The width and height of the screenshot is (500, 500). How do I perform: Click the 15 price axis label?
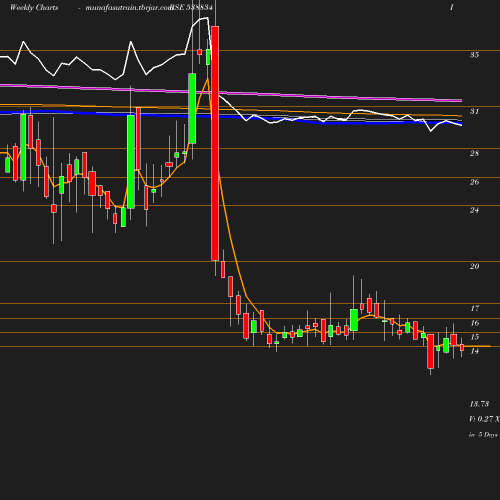(475, 337)
